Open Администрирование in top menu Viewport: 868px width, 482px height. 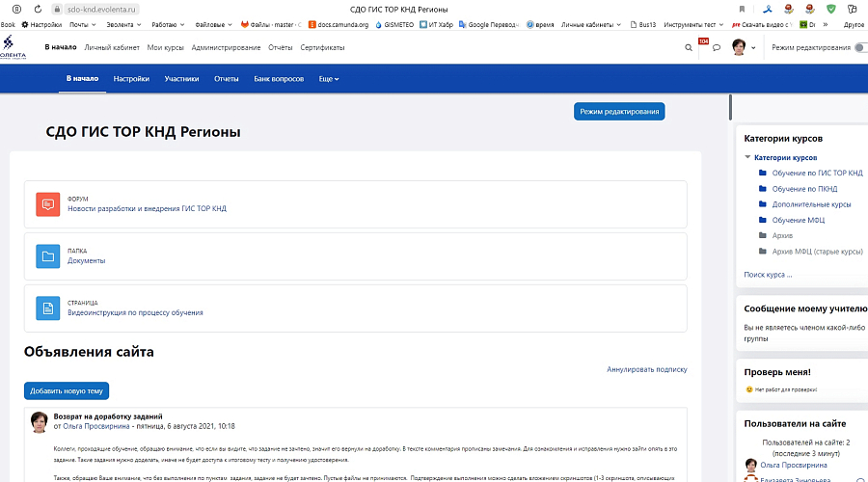pos(226,47)
